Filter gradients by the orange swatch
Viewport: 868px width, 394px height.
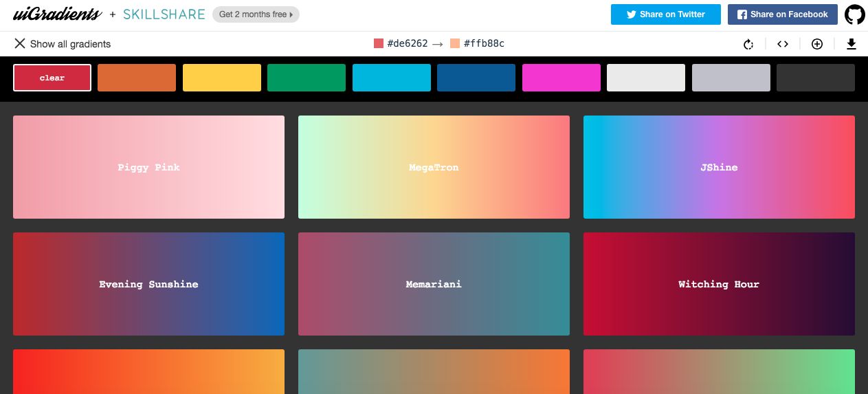pos(137,78)
